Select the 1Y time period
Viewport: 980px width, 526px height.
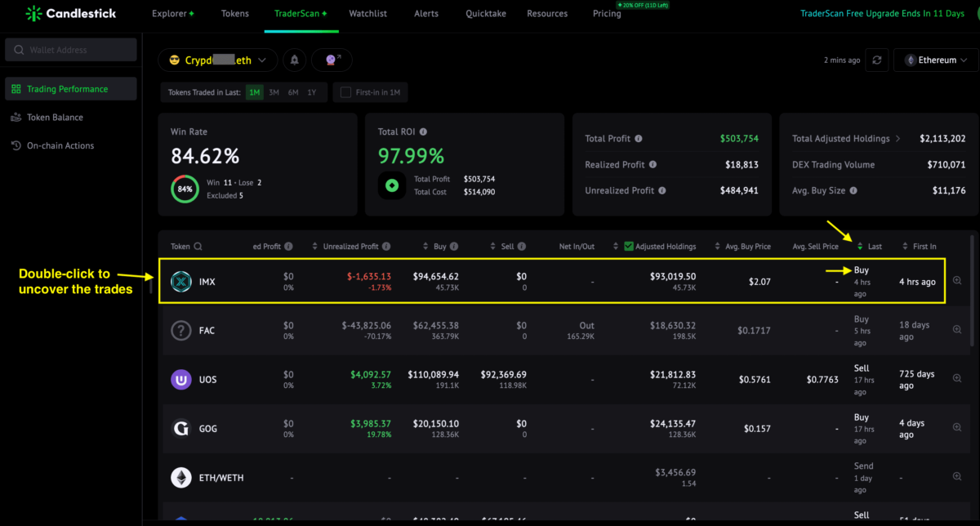tap(311, 92)
